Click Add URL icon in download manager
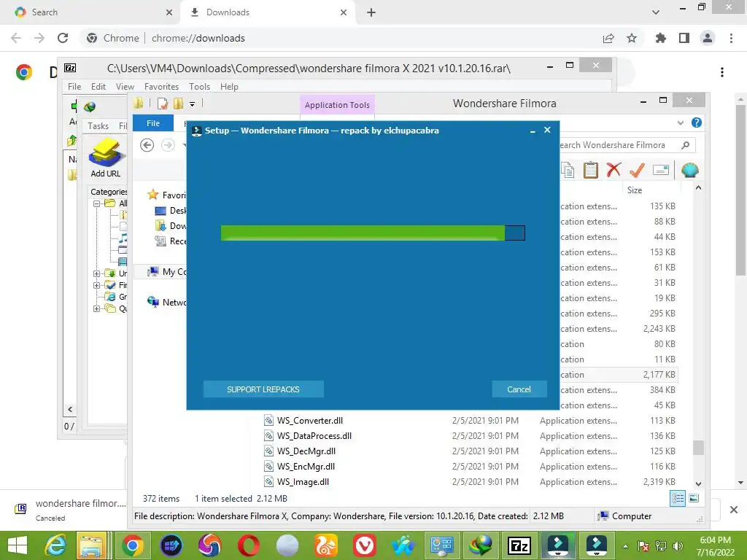This screenshot has height=560, width=747. [106, 157]
